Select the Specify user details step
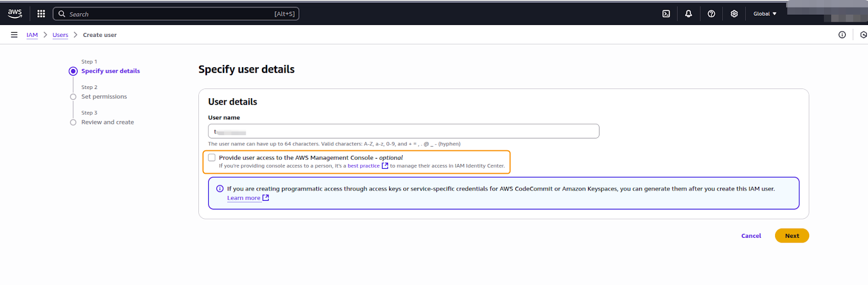 tap(110, 71)
